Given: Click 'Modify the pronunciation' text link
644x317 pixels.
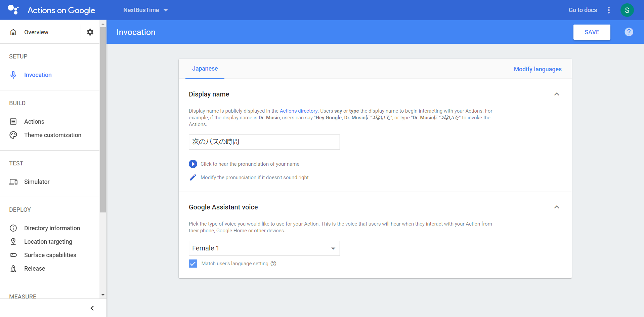Looking at the screenshot, I should [255, 177].
